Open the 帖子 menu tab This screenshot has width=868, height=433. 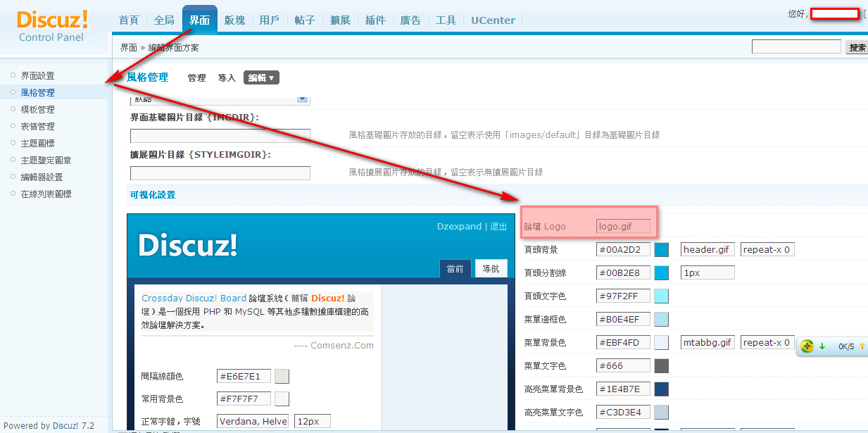pos(305,20)
